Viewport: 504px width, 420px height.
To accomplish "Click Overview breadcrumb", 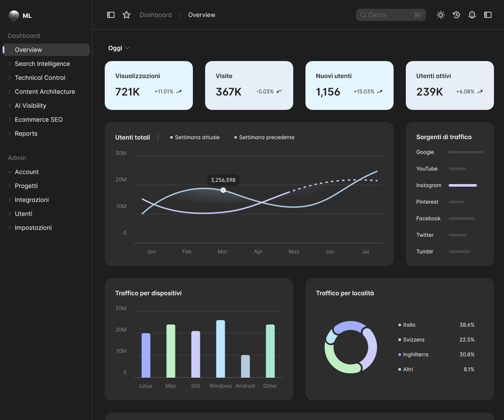I will pyautogui.click(x=202, y=15).
